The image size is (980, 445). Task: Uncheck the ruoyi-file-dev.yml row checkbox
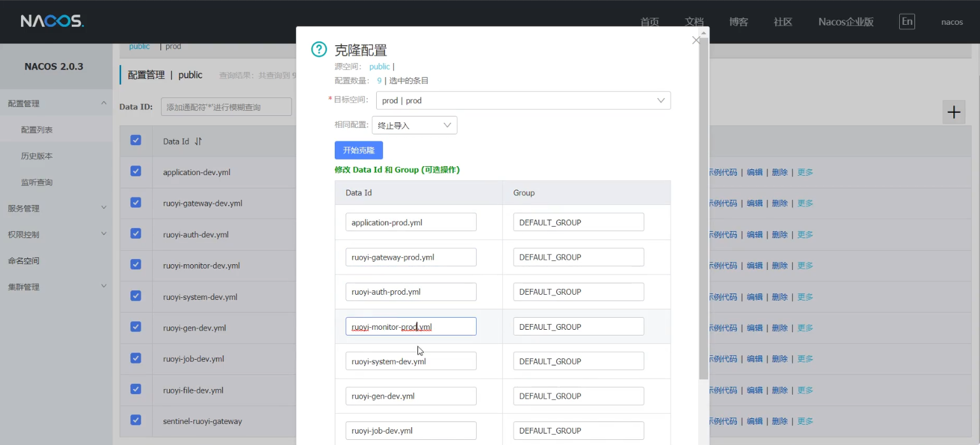tap(136, 389)
